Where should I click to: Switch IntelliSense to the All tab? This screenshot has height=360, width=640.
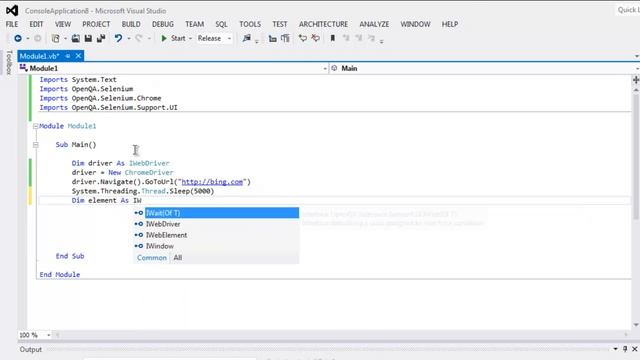[x=178, y=258]
